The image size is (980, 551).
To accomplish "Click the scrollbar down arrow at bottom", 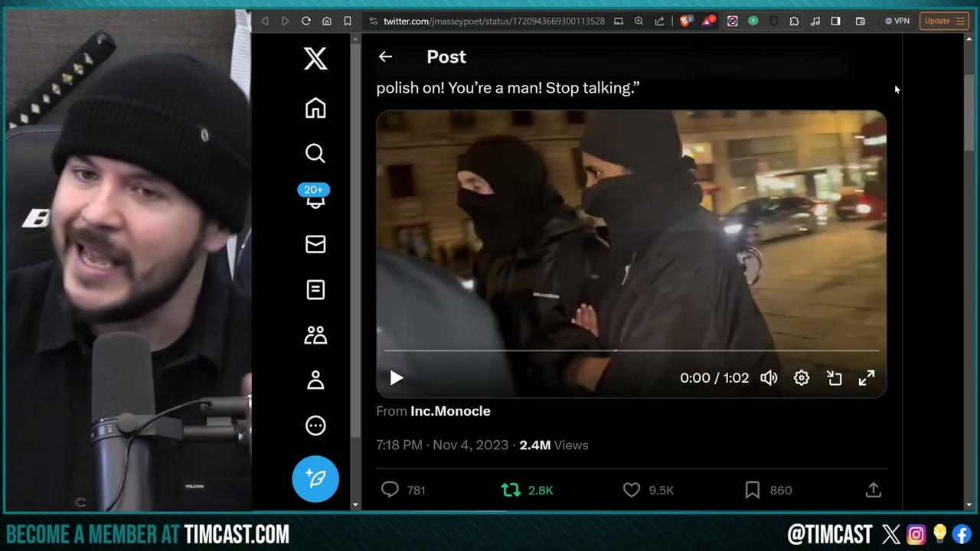I will [x=969, y=505].
